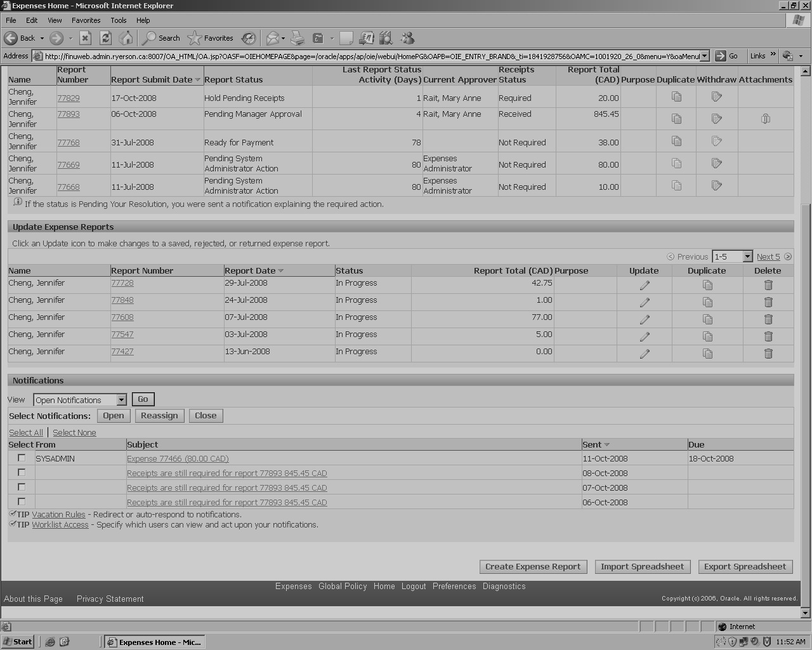Open attachment paperclip icon for report 77893
The width and height of the screenshot is (812, 650).
click(x=766, y=119)
